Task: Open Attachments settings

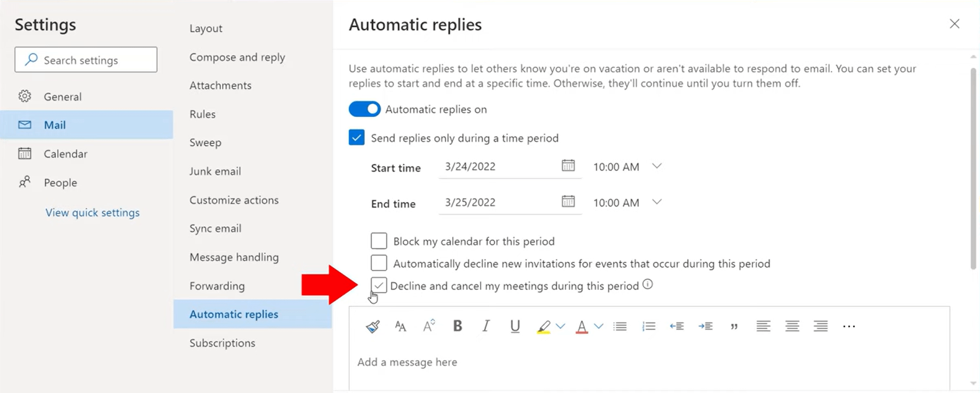Action: 220,85
